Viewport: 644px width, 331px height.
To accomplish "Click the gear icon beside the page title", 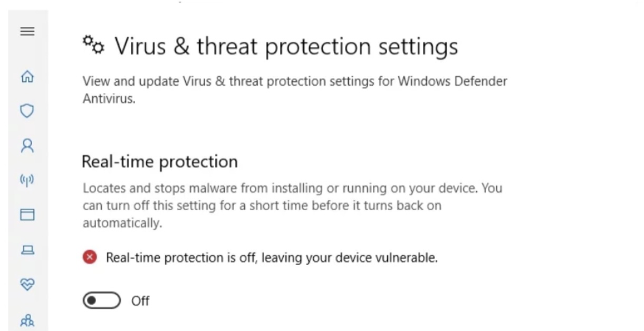I will click(x=94, y=45).
